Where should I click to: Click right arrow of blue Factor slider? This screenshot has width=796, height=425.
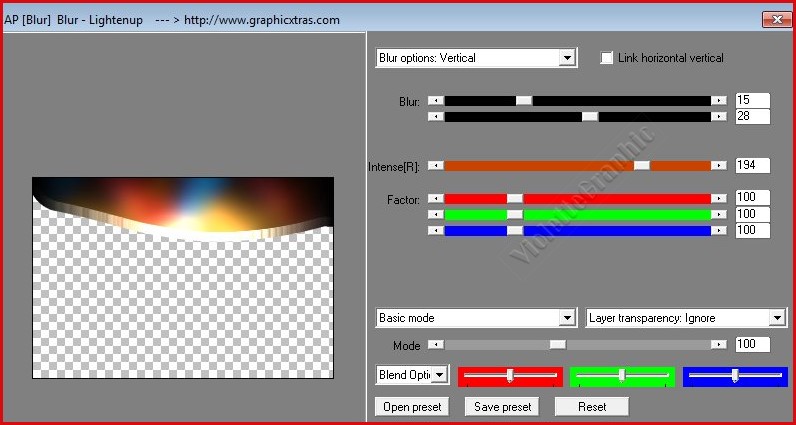[718, 231]
